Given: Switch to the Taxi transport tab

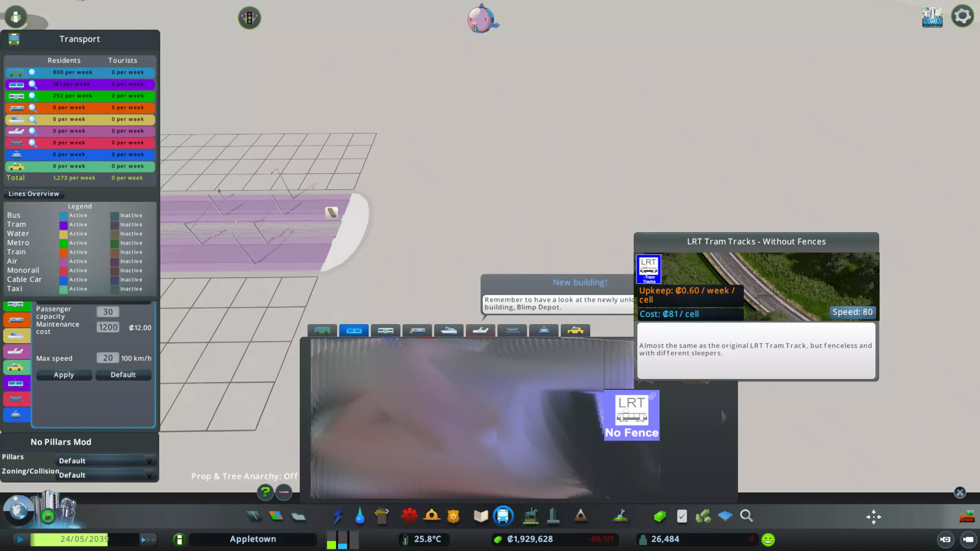Looking at the screenshot, I should click(575, 330).
